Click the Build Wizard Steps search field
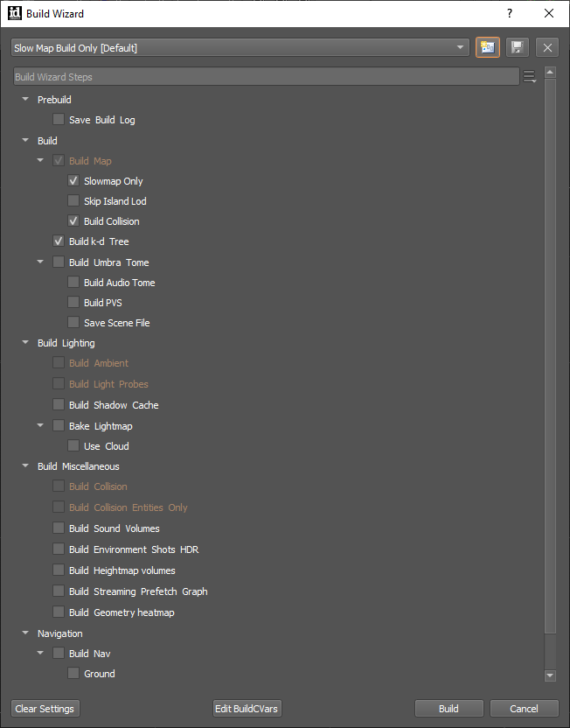 (x=267, y=77)
